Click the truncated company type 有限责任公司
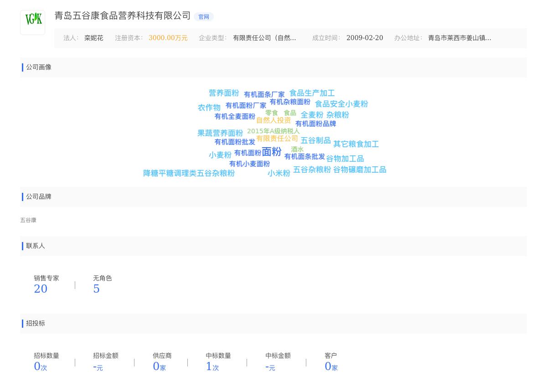Viewport: 547px width, 392px height. [264, 38]
